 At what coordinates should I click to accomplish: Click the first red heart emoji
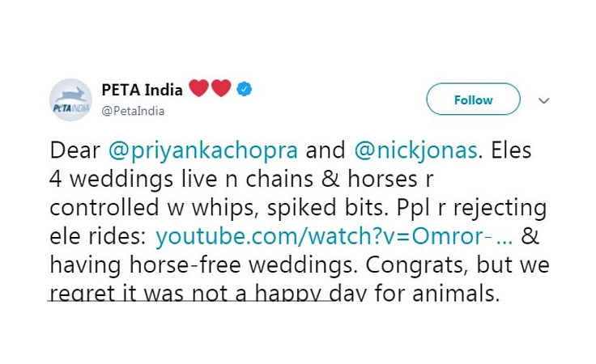[198, 88]
